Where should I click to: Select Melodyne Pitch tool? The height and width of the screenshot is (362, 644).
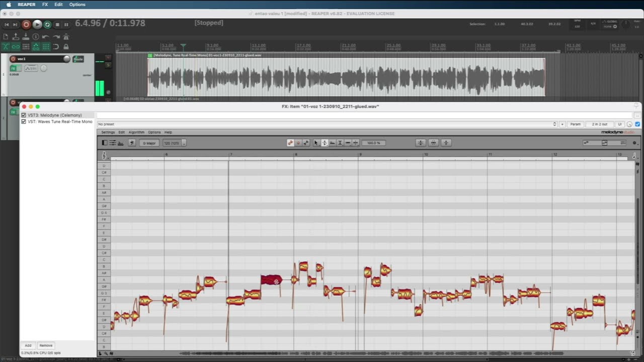pyautogui.click(x=325, y=143)
